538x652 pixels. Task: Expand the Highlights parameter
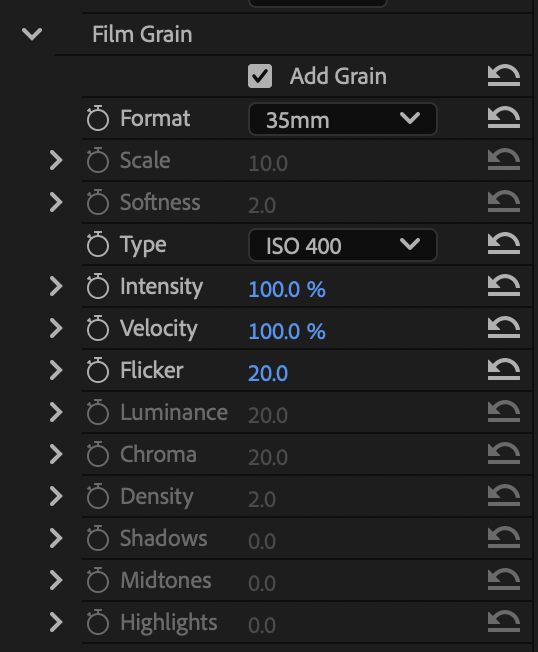tap(56, 622)
